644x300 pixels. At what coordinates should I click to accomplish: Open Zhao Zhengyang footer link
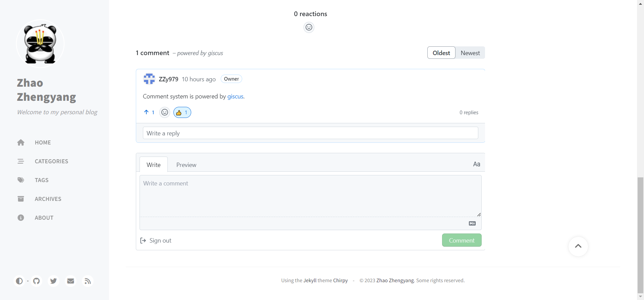395,281
